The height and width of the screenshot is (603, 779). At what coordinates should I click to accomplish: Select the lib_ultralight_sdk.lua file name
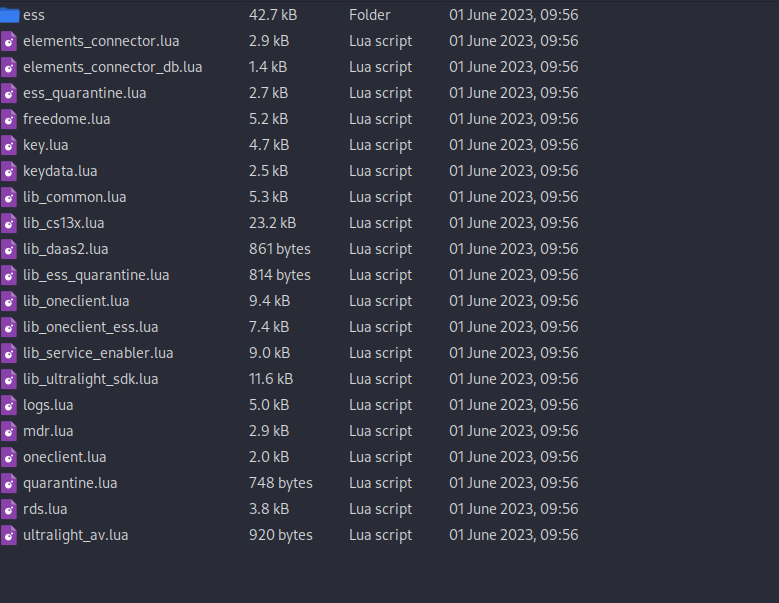coord(90,379)
